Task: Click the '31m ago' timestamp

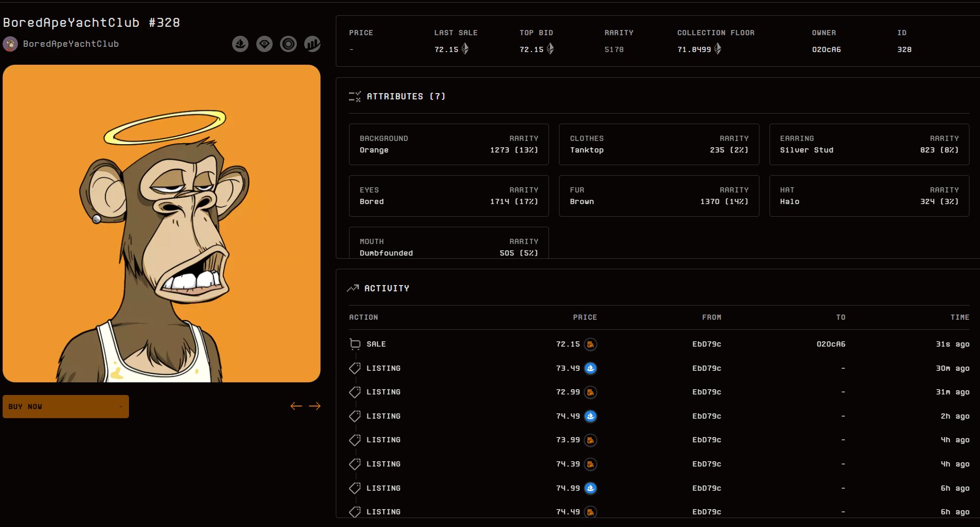Action: (953, 392)
